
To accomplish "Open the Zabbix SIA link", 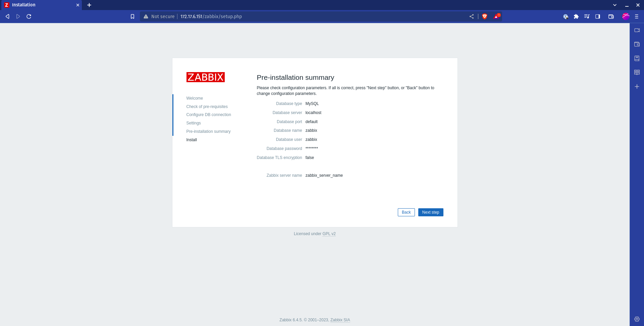I will click(x=340, y=320).
